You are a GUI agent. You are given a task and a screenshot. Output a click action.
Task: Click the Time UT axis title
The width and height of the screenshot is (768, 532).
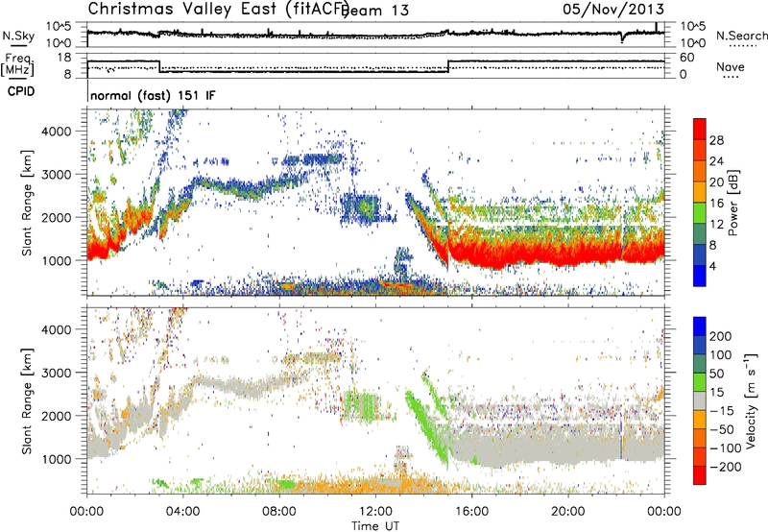pos(375,526)
